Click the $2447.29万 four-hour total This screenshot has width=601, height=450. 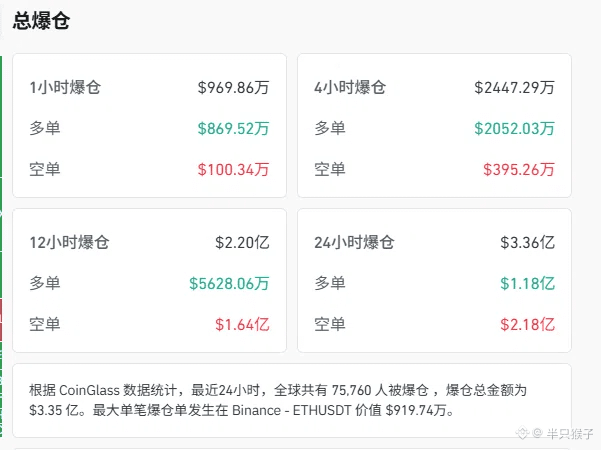click(514, 87)
